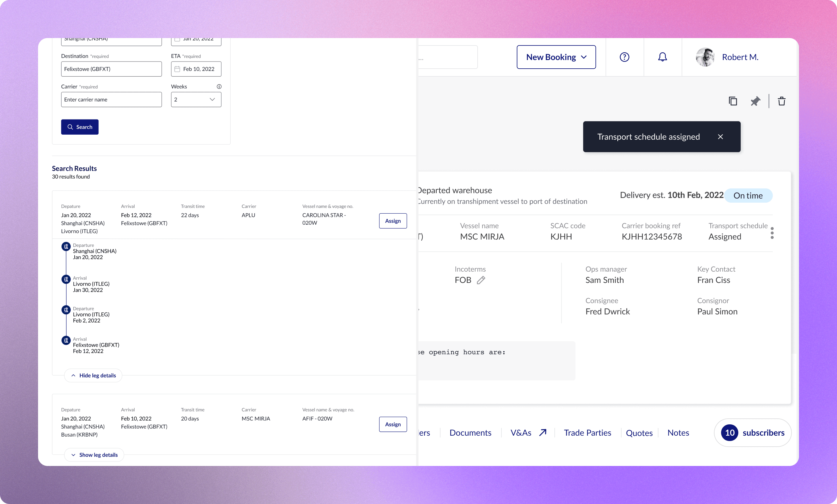The height and width of the screenshot is (504, 837).
Task: Open notifications bell icon
Action: pyautogui.click(x=663, y=57)
